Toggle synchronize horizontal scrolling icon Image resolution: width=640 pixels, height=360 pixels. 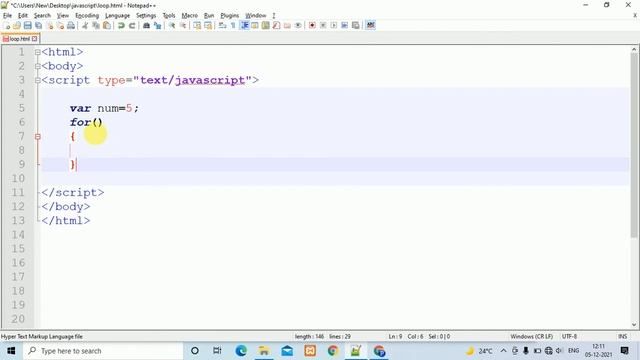pyautogui.click(x=208, y=25)
